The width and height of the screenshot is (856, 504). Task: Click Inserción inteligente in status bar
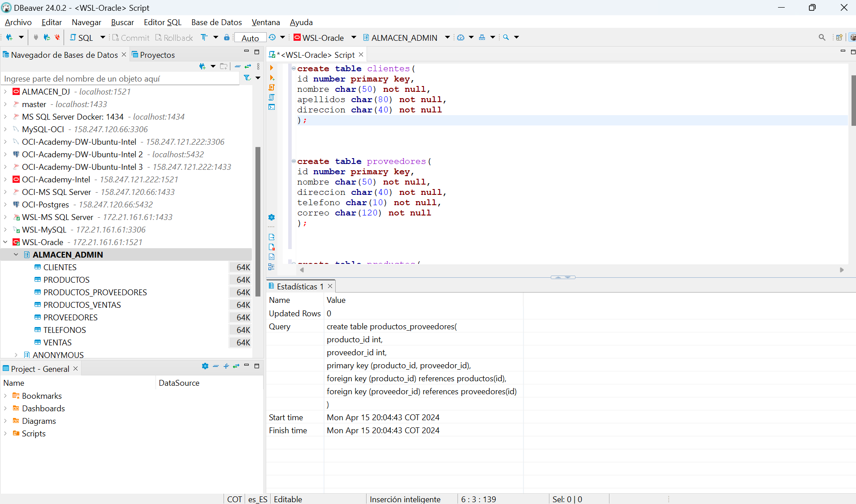click(x=405, y=499)
